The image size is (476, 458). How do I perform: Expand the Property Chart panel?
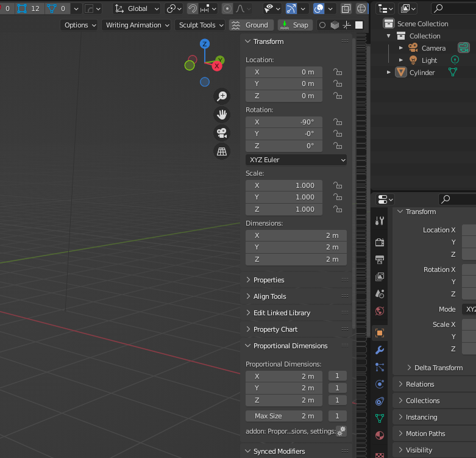coord(275,329)
